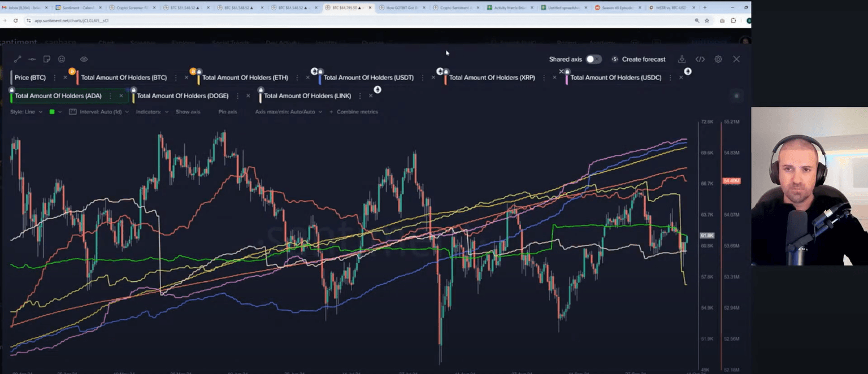Download the chart via download icon
This screenshot has height=374, width=868.
coord(682,59)
